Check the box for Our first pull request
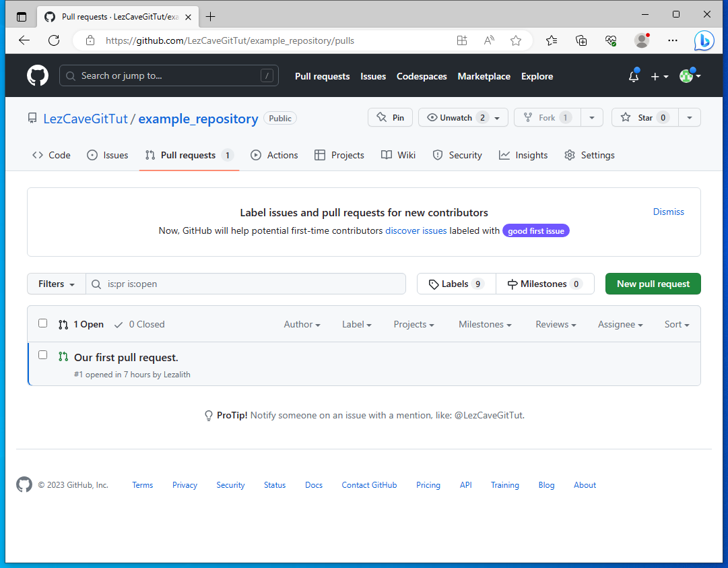 (x=42, y=355)
